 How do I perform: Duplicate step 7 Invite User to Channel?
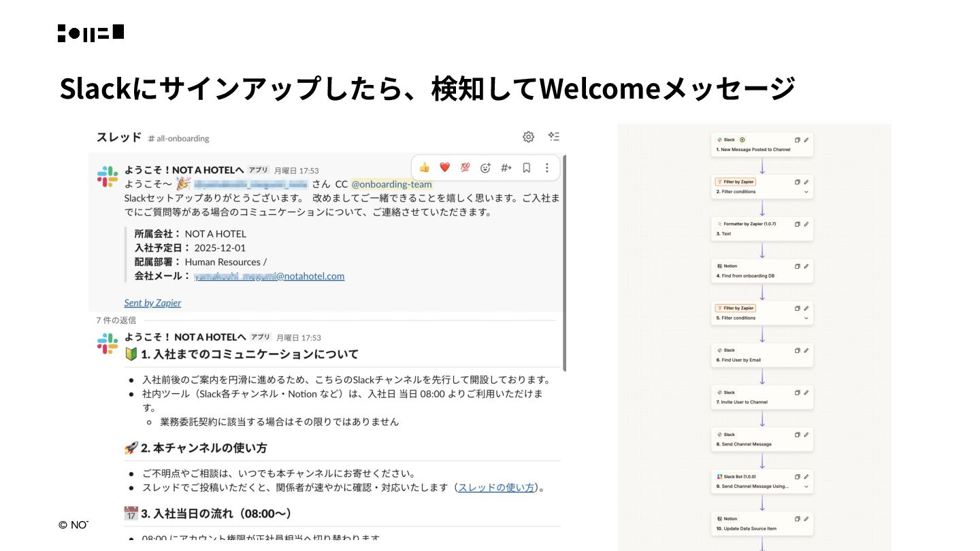tap(798, 393)
